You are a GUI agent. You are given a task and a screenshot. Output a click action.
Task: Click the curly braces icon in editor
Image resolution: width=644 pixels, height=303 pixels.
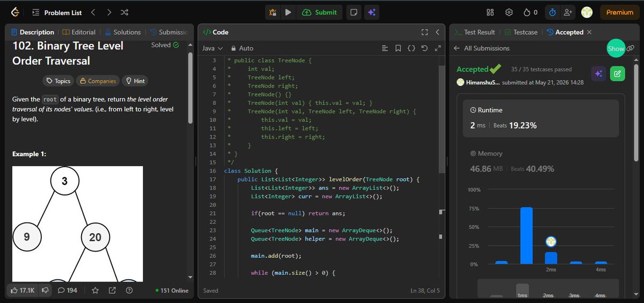point(411,48)
